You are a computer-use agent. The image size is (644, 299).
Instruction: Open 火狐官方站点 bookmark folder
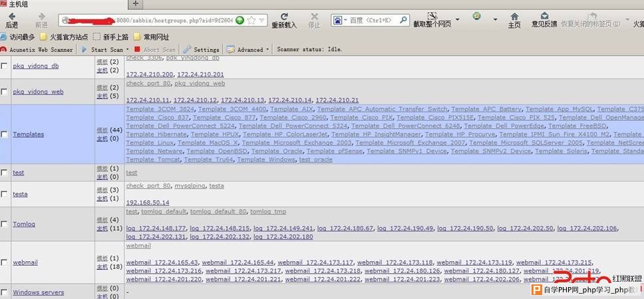tap(65, 37)
